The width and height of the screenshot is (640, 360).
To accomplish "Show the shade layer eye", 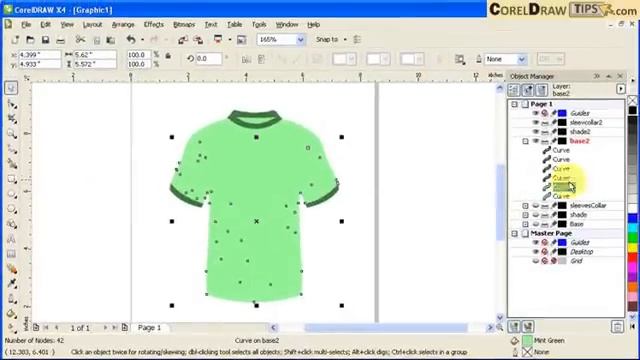I will click(536, 215).
